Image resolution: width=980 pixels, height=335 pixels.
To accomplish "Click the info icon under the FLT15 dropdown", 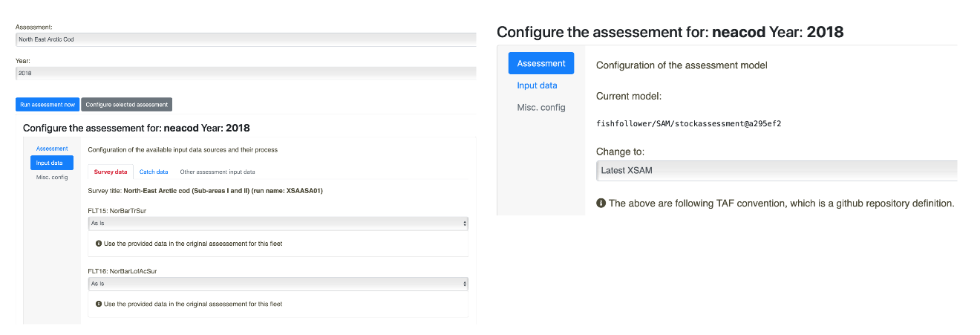I will click(x=99, y=243).
